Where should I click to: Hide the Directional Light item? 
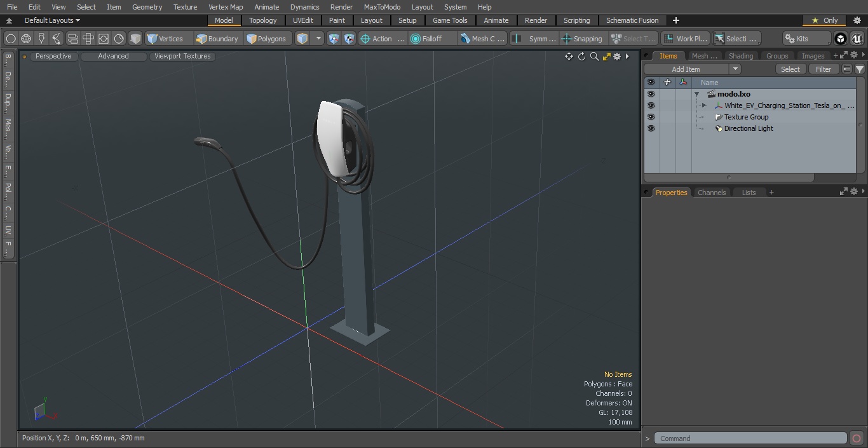click(x=650, y=128)
